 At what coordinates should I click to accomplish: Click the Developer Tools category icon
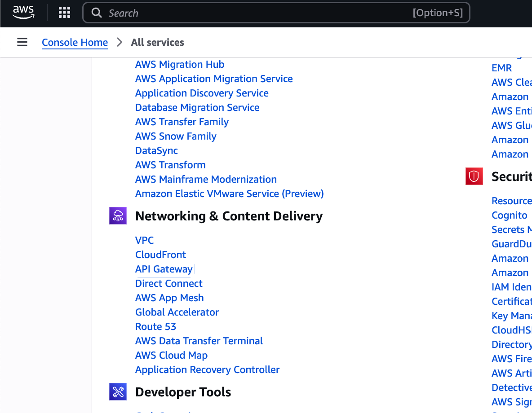pos(118,392)
